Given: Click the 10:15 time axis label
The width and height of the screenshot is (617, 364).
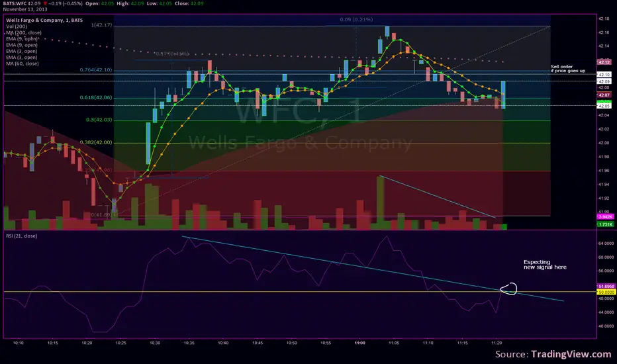Looking at the screenshot, I should coord(53,343).
